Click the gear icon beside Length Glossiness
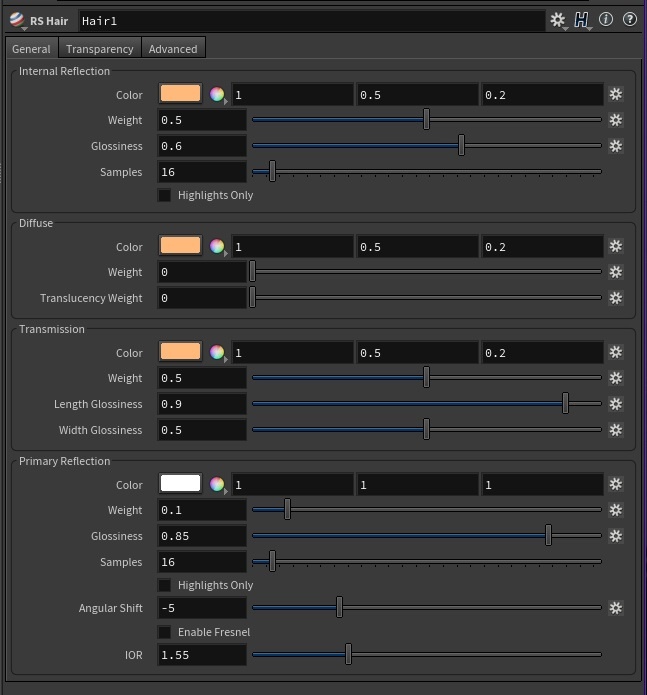This screenshot has width=647, height=695. 616,404
